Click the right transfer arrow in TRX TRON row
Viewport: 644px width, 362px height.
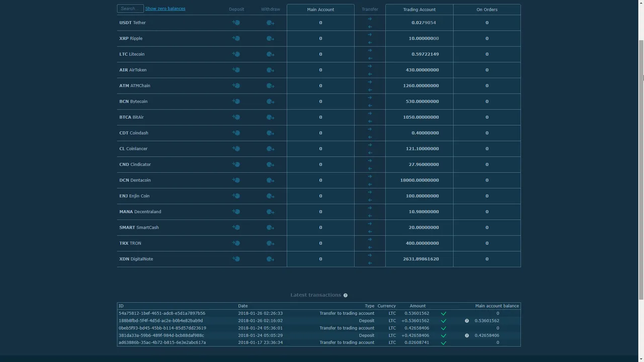pos(370,239)
